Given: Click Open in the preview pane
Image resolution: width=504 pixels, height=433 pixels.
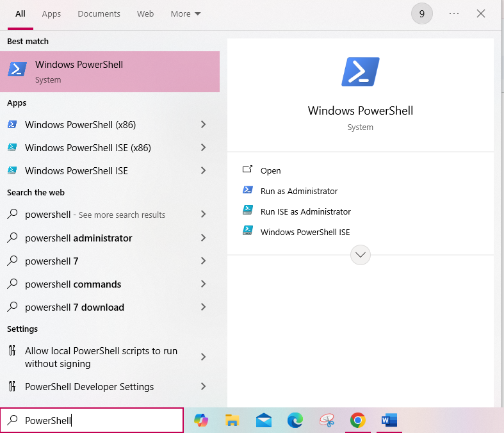Looking at the screenshot, I should click(270, 170).
